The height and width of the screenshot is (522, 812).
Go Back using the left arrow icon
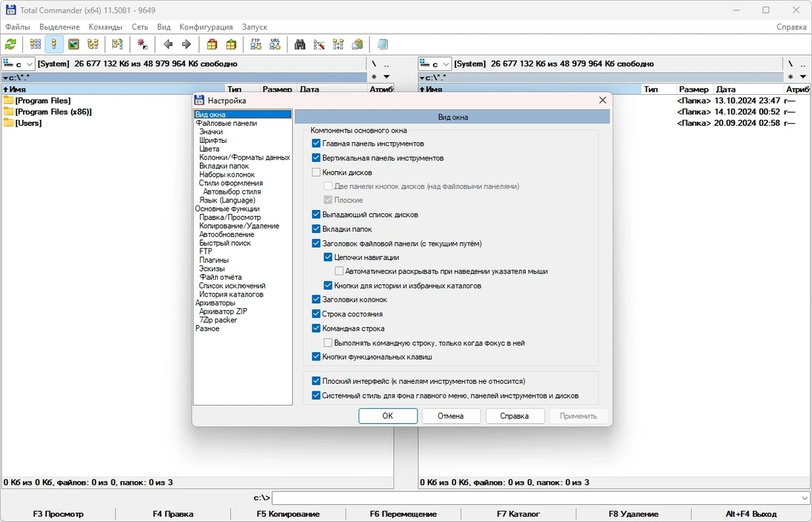(168, 45)
